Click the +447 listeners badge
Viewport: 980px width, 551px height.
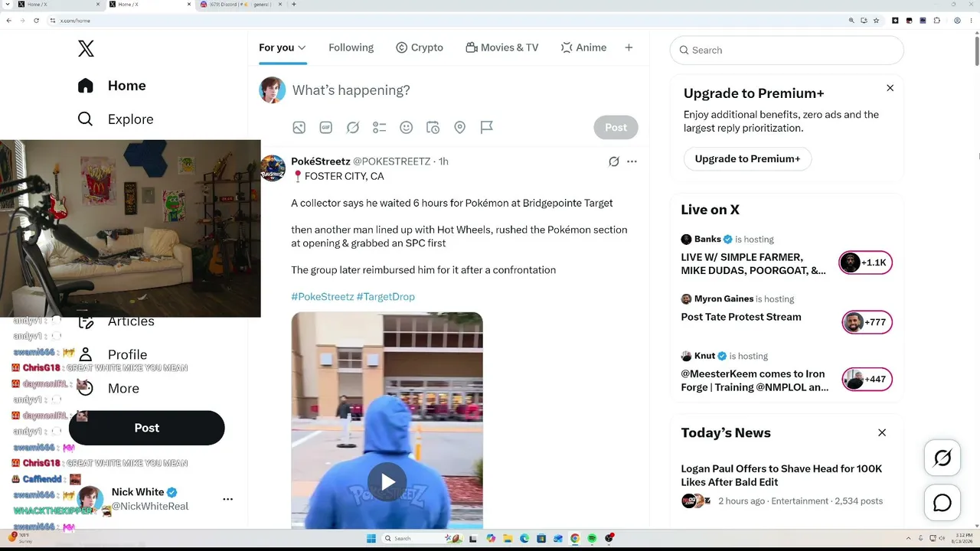click(867, 380)
